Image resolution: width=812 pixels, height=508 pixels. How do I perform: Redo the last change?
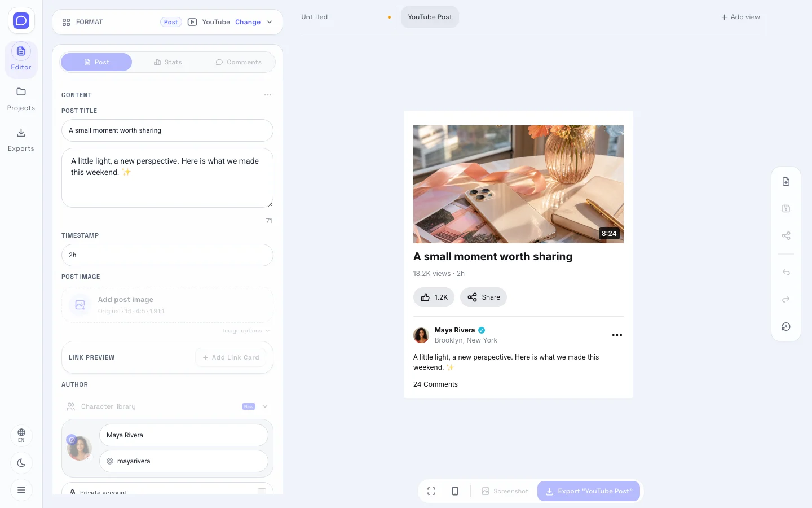coord(786,300)
